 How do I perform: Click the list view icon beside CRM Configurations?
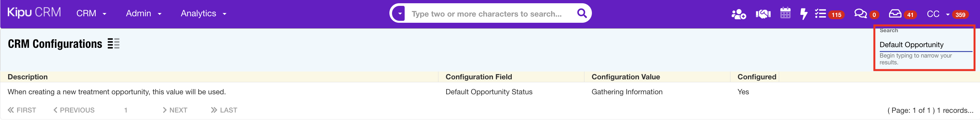click(113, 44)
